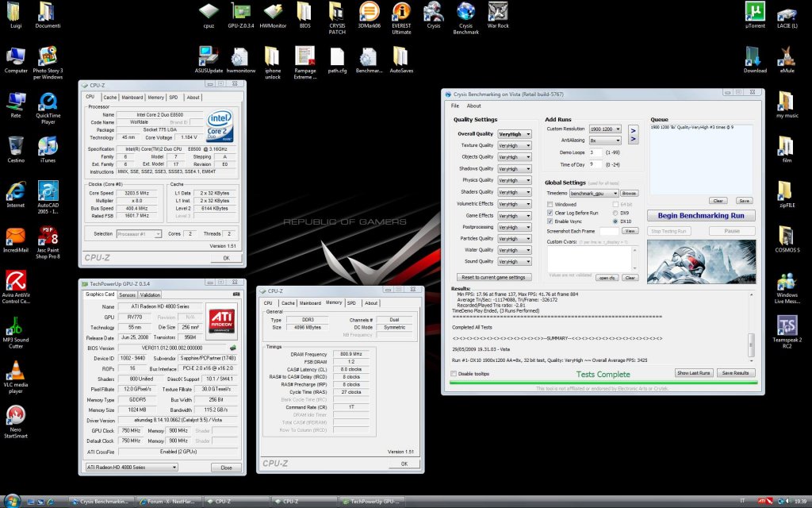
Task: Select the CRYSIS PATCH folder icon
Action: (x=336, y=17)
